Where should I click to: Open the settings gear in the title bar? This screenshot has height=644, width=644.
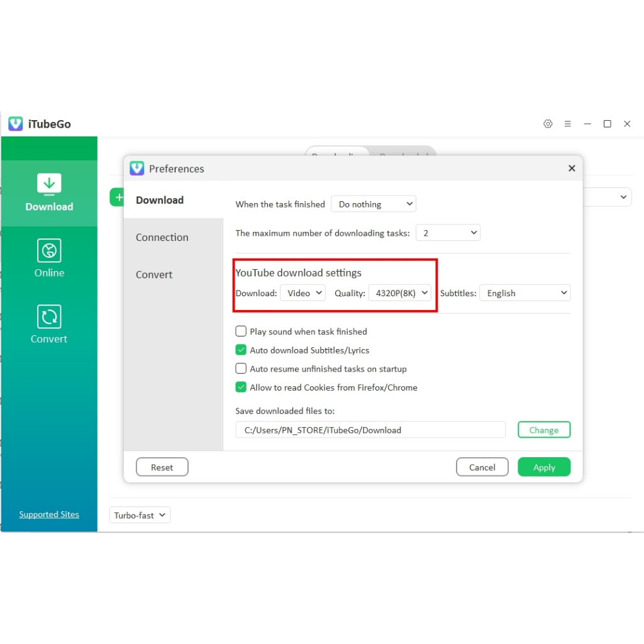tap(548, 124)
